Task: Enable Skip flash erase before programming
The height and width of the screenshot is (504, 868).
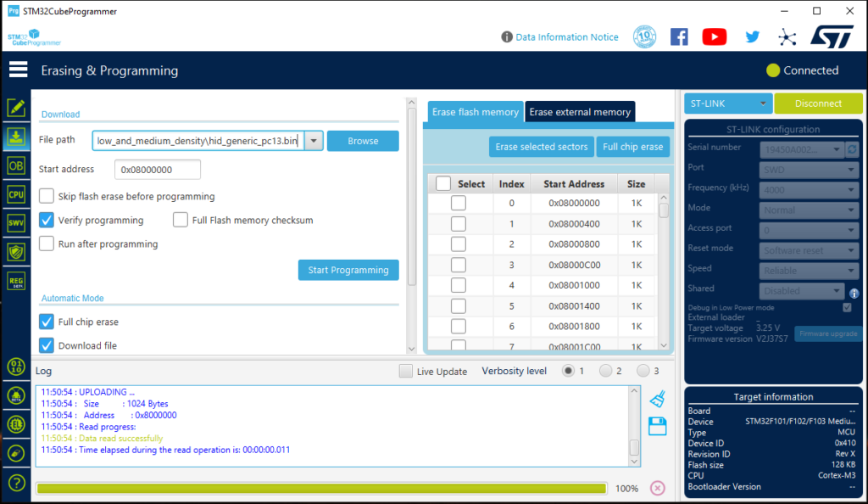Action: [47, 196]
